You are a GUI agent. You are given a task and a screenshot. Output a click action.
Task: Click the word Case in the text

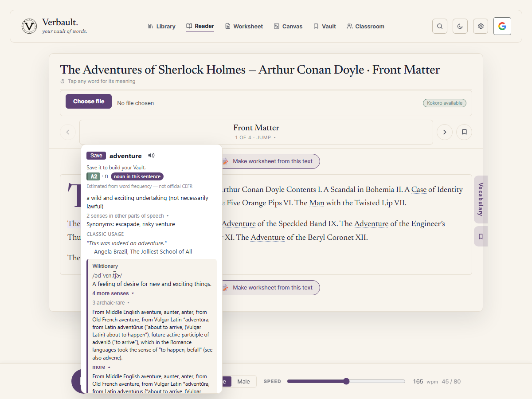point(419,190)
